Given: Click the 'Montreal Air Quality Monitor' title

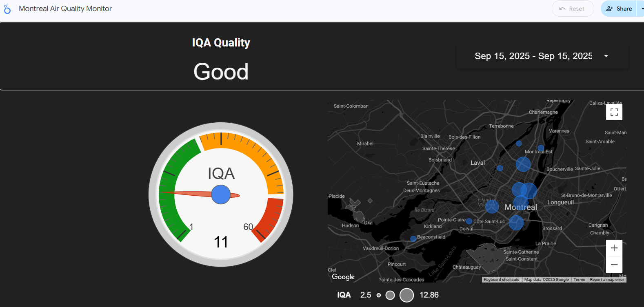Looking at the screenshot, I should [x=65, y=9].
